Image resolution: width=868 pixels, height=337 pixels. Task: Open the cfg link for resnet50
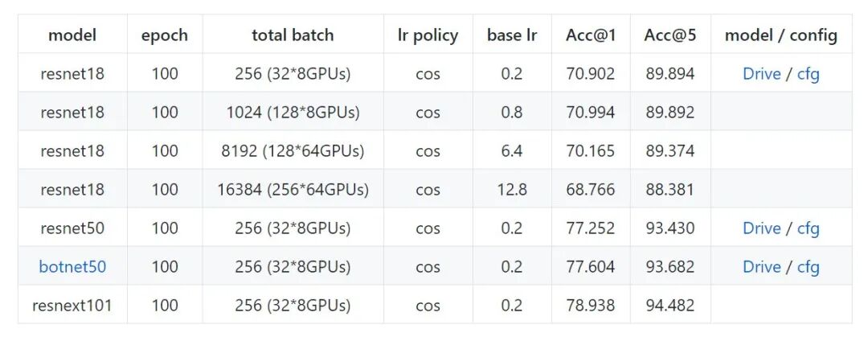tap(808, 228)
